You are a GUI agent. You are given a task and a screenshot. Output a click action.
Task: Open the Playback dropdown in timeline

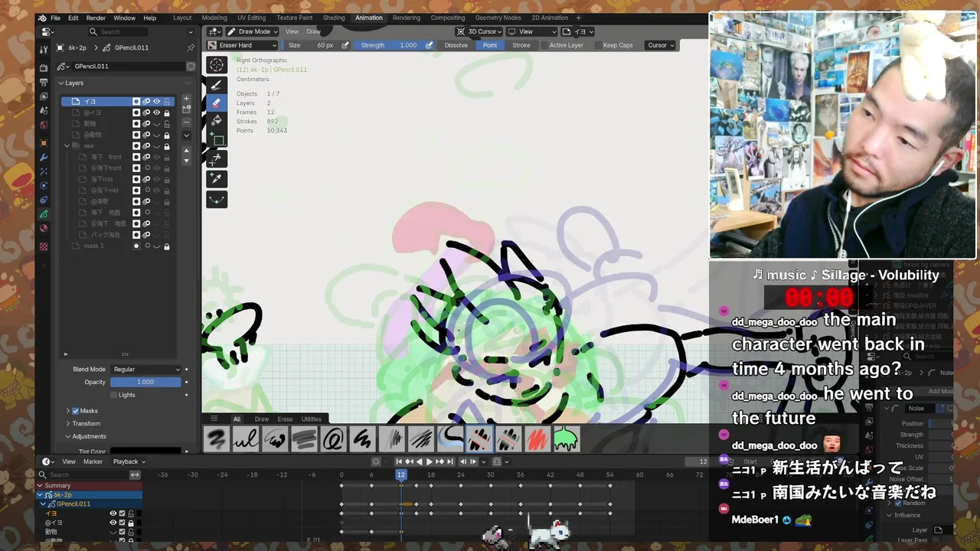(129, 461)
